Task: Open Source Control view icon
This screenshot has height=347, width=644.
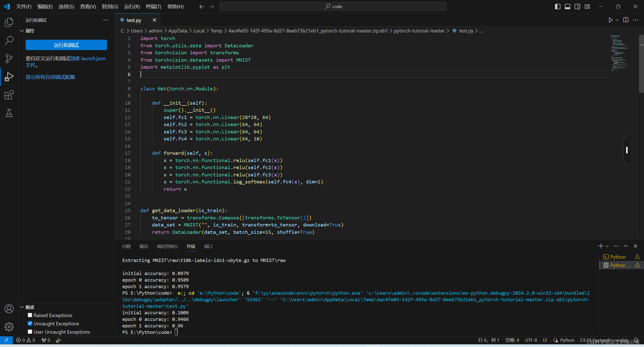Action: (9, 58)
